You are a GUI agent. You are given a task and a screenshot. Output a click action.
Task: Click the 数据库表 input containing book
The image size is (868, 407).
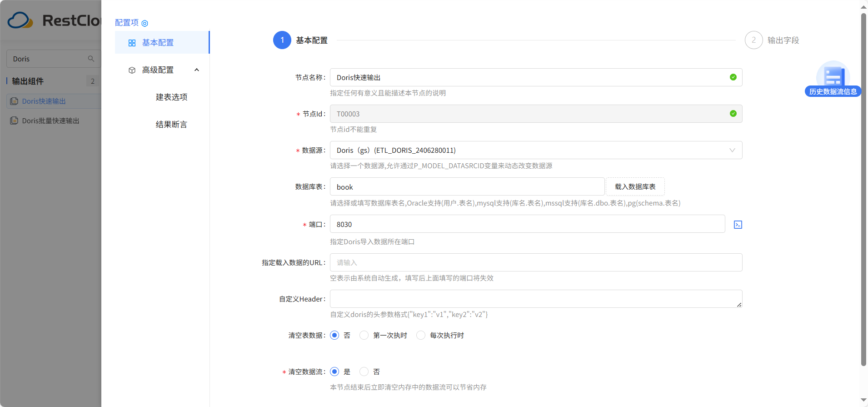click(467, 187)
